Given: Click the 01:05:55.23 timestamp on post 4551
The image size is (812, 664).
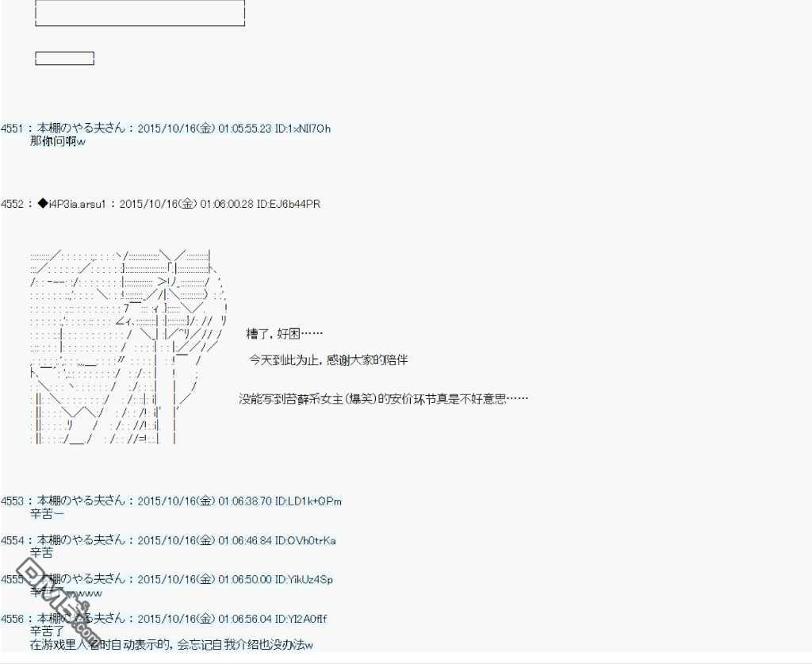Looking at the screenshot, I should coord(244,129).
